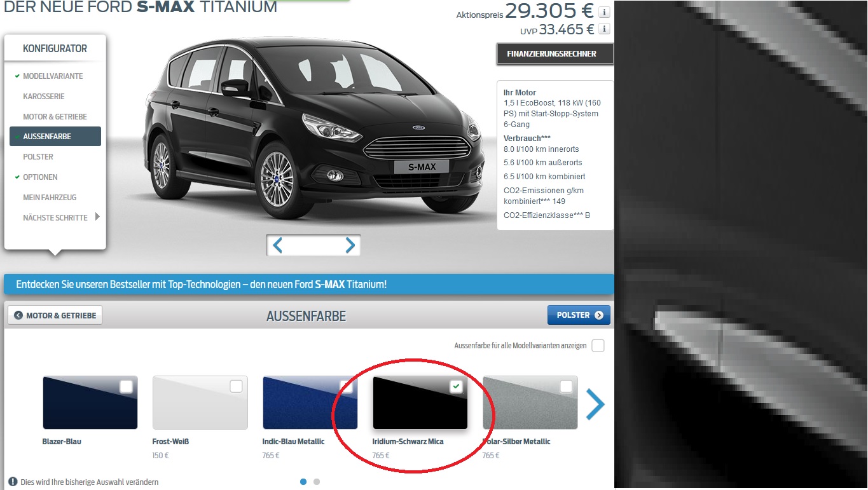The image size is (868, 490).
Task: Click the blue S-MAX Titanium bestseller banner
Action: tap(309, 284)
